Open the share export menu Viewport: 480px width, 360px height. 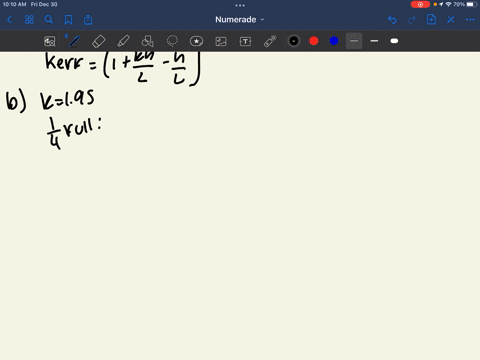(88, 20)
